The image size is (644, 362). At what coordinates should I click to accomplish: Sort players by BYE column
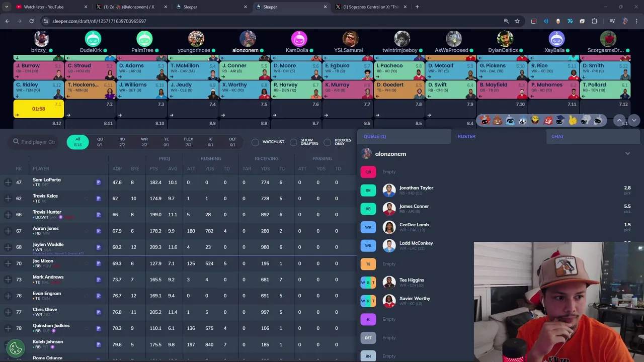(x=134, y=169)
